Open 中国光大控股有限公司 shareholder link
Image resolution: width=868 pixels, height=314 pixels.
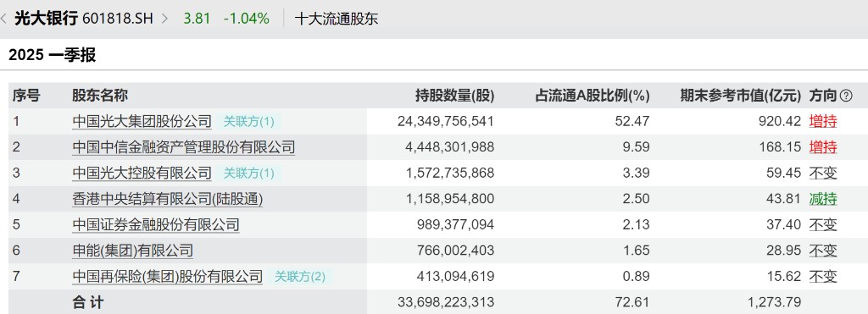pos(142,173)
